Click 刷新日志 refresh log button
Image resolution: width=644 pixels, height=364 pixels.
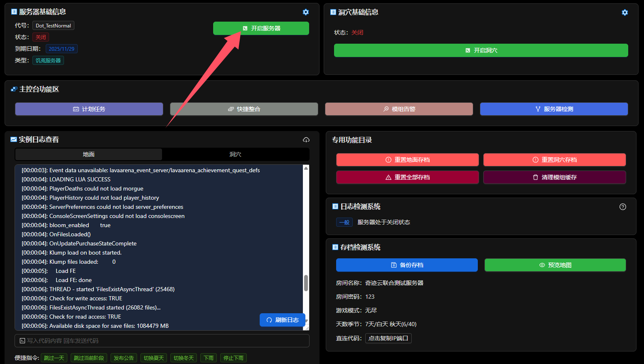(283, 320)
